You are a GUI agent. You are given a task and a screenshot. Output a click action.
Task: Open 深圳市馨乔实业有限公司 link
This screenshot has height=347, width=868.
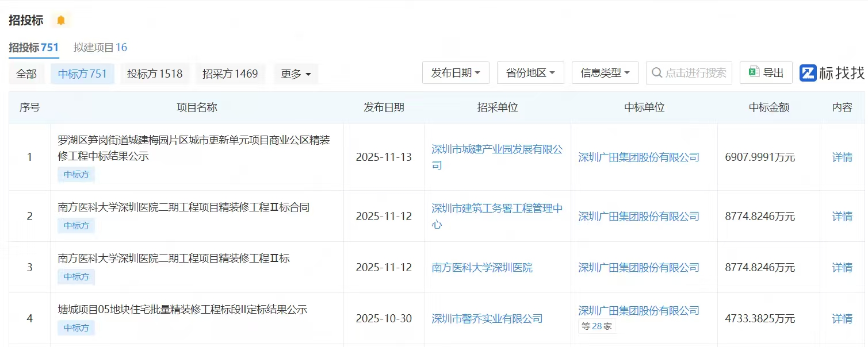click(487, 318)
